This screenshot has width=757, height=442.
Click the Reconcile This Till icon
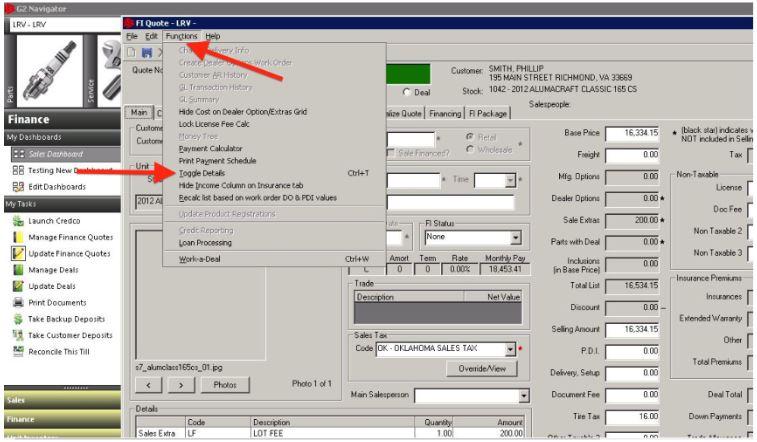pos(18,351)
